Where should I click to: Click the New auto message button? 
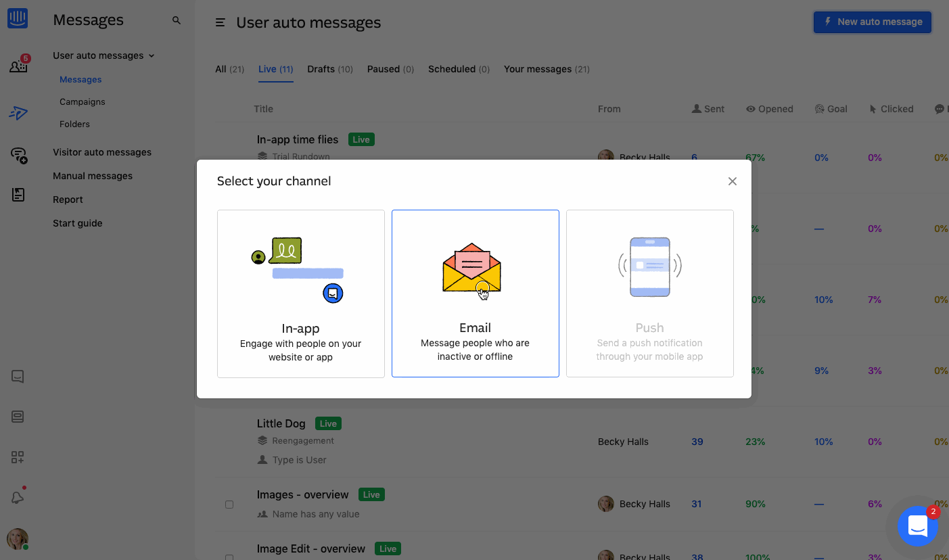[872, 22]
